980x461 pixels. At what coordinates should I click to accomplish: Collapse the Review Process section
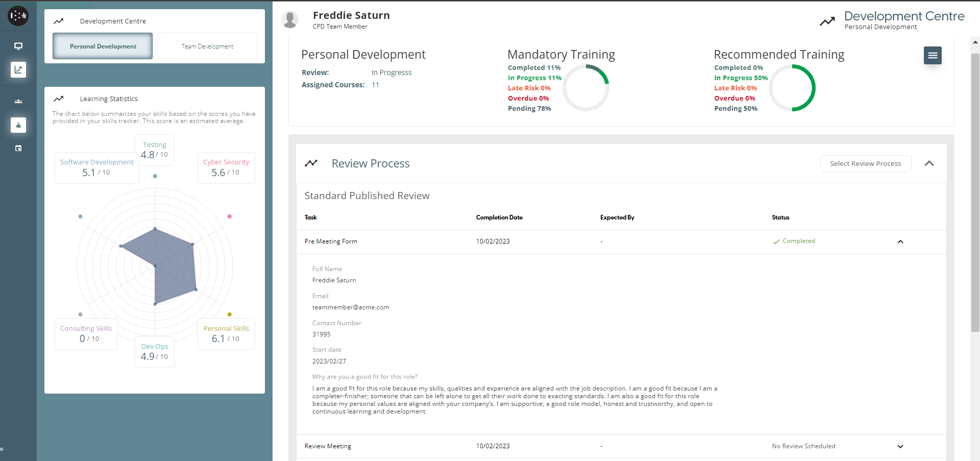929,163
